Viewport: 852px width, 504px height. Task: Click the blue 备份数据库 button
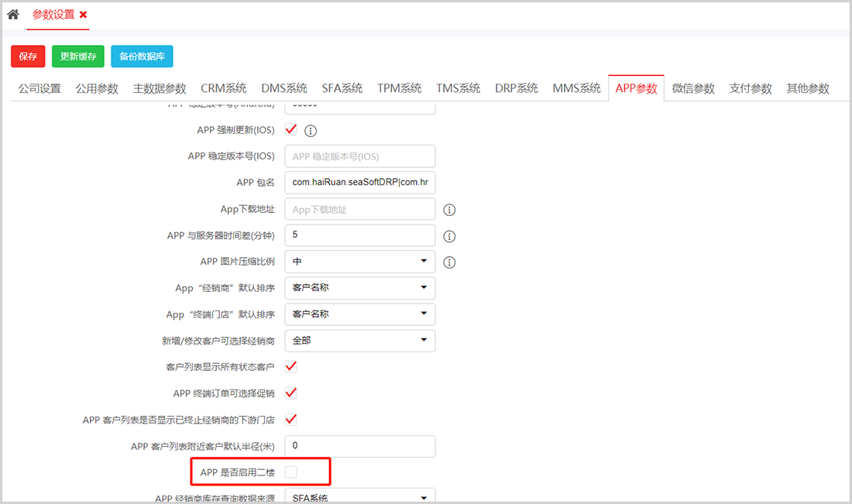[142, 57]
